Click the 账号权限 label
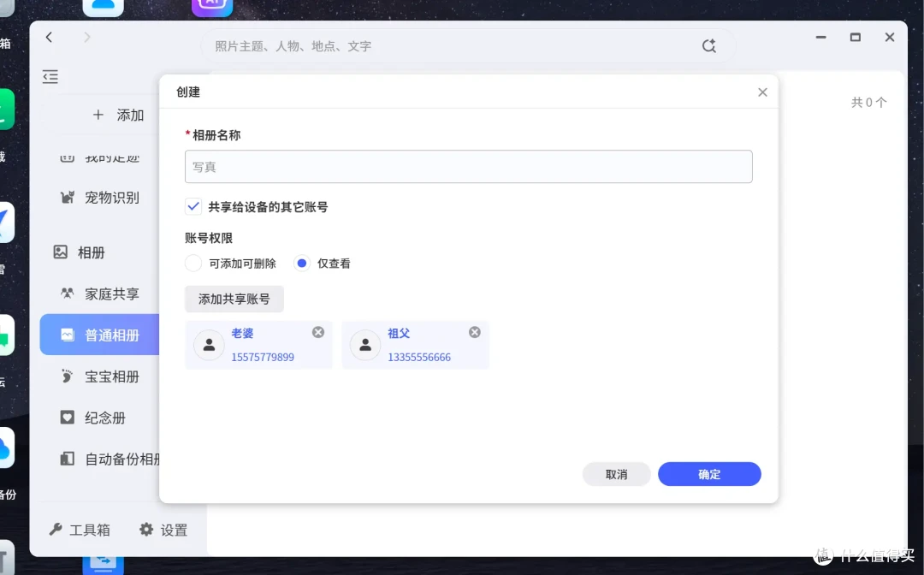The height and width of the screenshot is (575, 924). click(209, 238)
